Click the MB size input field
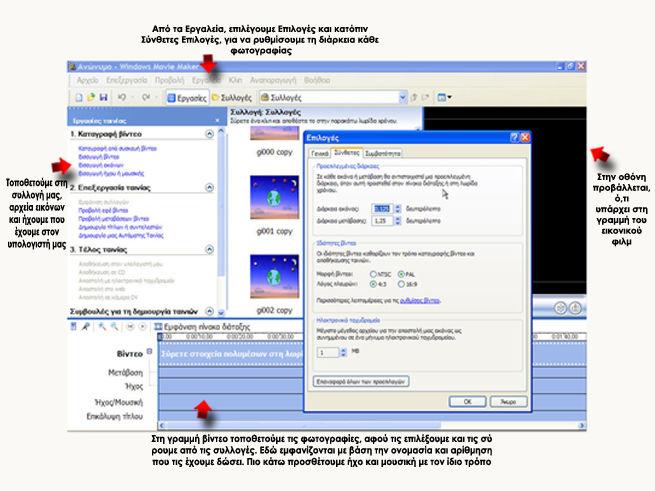 click(328, 352)
